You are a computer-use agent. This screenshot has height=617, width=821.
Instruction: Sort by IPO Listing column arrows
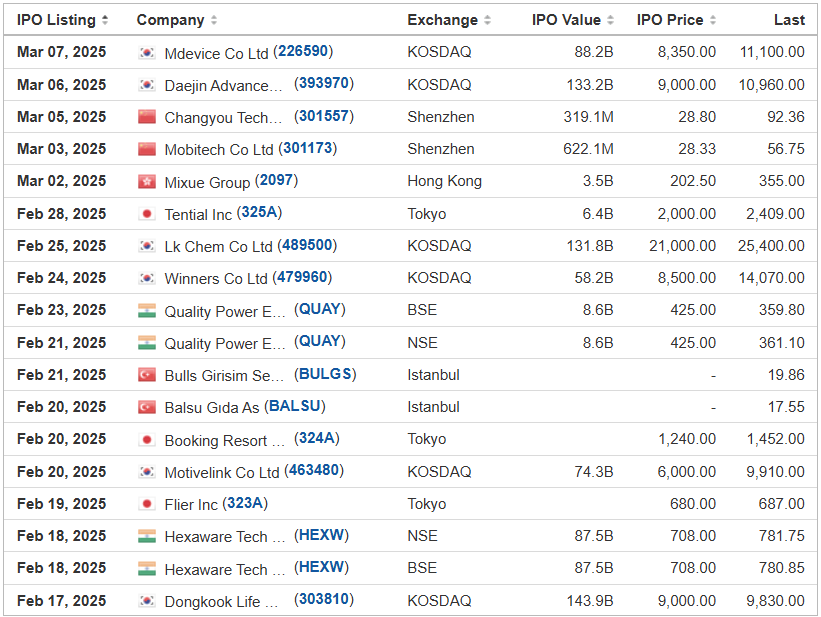pyautogui.click(x=105, y=20)
